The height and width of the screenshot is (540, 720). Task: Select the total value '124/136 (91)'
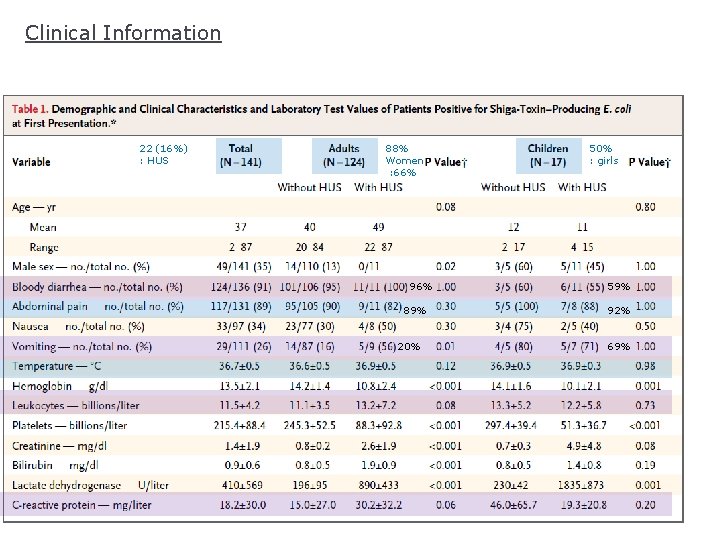click(x=241, y=287)
